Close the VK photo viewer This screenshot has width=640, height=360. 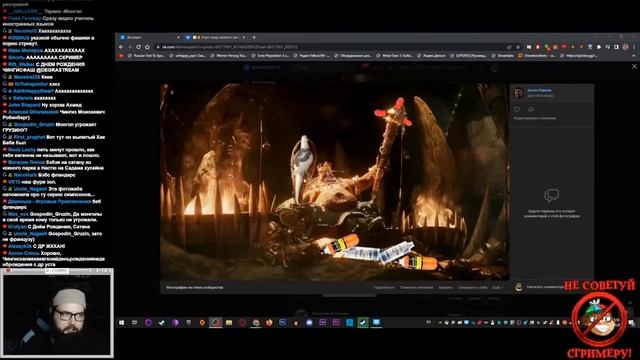pos(634,67)
